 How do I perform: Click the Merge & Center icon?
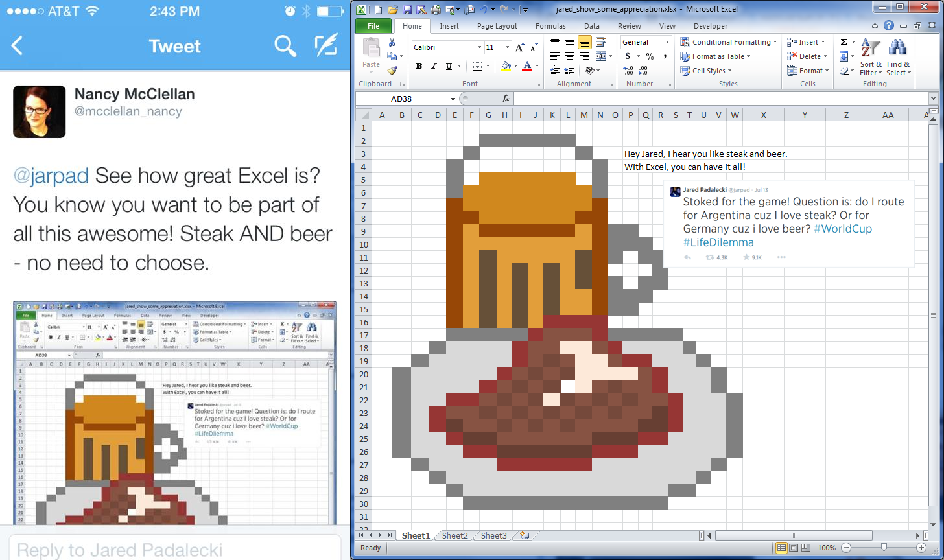(600, 56)
